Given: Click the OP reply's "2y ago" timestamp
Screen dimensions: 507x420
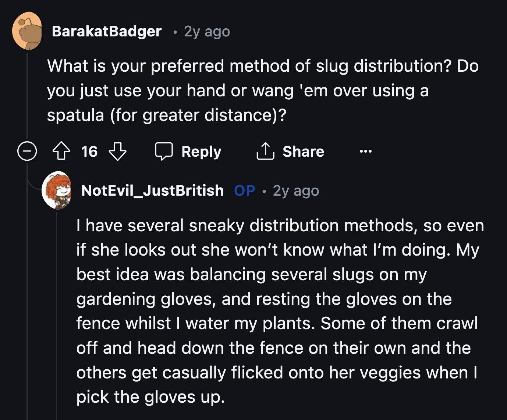Looking at the screenshot, I should 296,191.
